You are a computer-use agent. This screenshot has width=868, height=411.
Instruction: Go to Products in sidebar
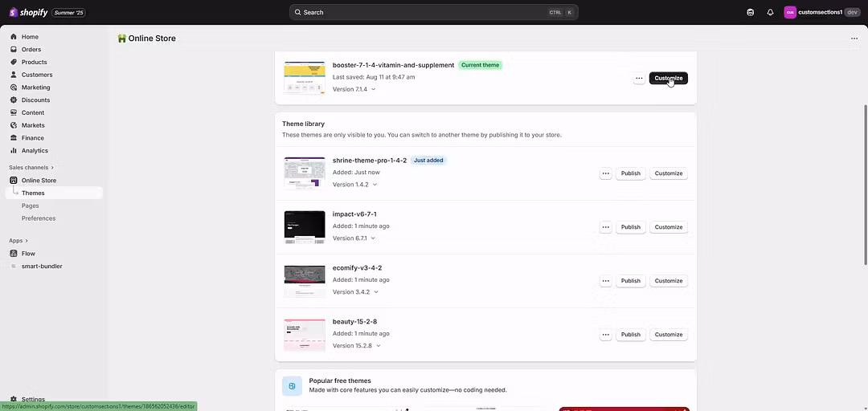(x=34, y=62)
